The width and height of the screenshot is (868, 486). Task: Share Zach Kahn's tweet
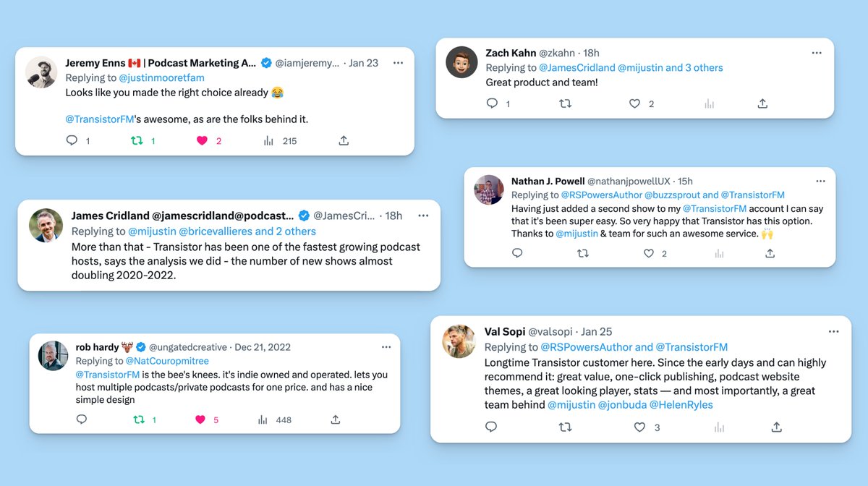point(762,103)
